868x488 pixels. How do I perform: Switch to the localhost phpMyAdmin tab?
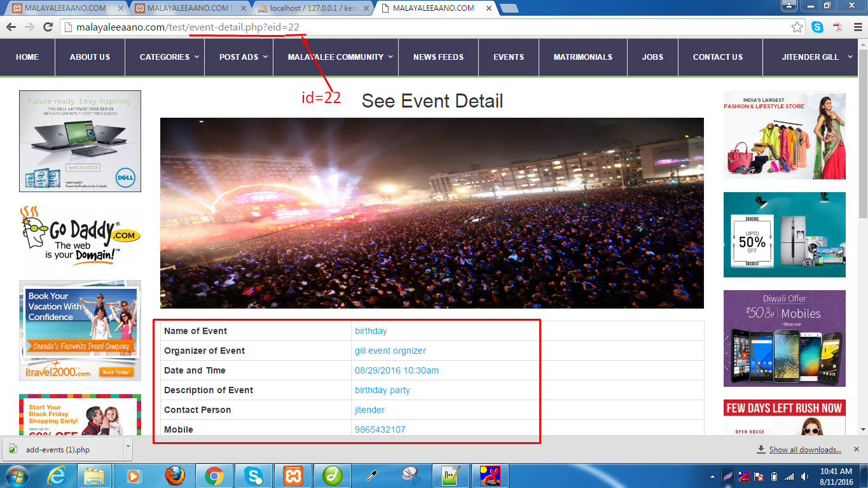[x=312, y=8]
